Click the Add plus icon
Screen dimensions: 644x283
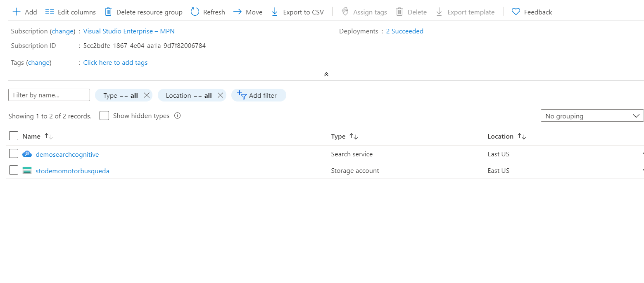pyautogui.click(x=17, y=12)
